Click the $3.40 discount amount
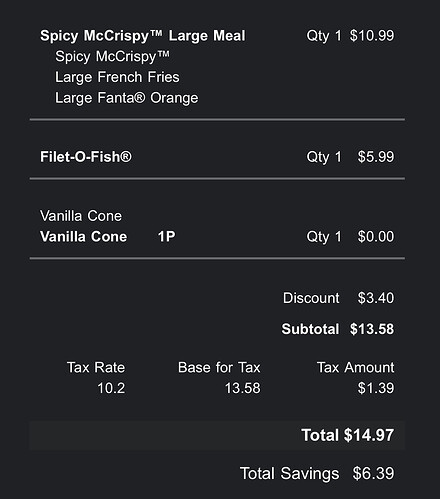This screenshot has width=440, height=499. coord(376,298)
